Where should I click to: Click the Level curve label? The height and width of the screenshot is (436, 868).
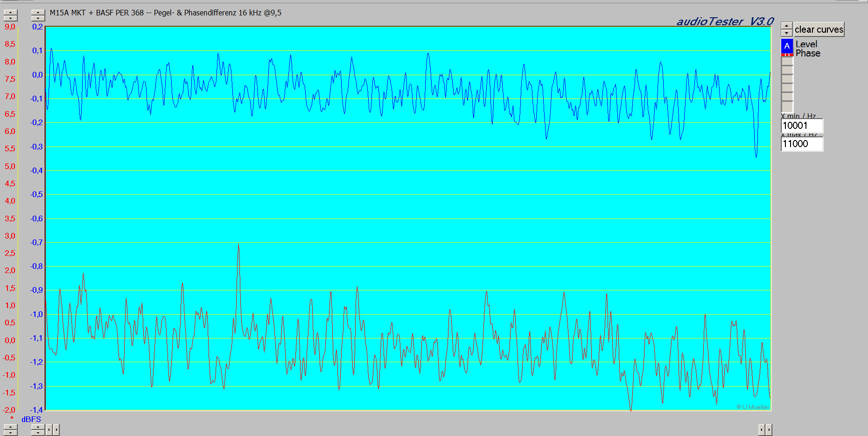(806, 44)
